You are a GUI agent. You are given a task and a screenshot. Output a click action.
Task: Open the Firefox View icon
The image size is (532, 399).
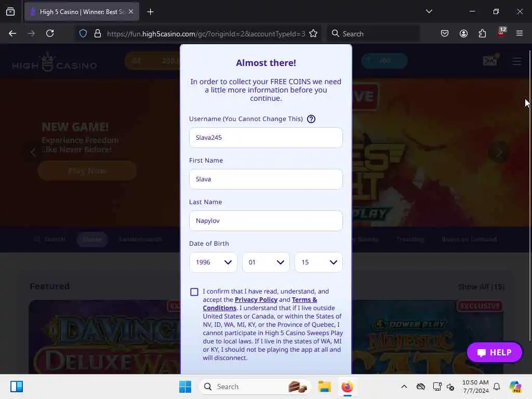10,11
